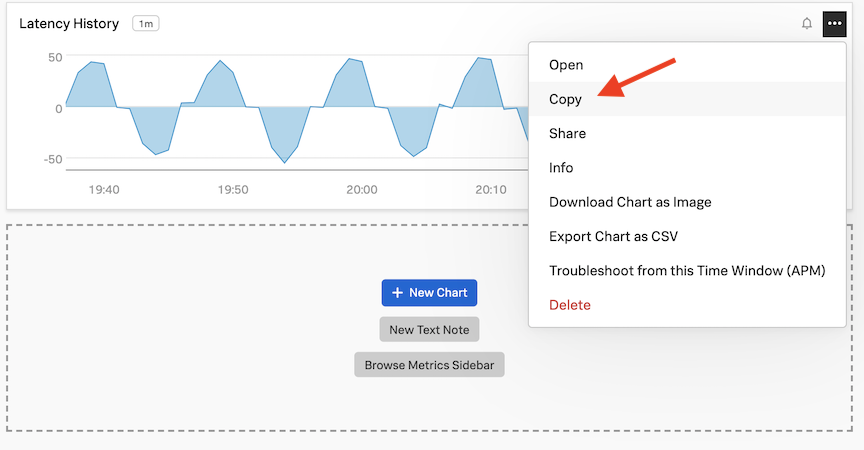Choose Copy in the chart menu
864x450 pixels.
566,99
